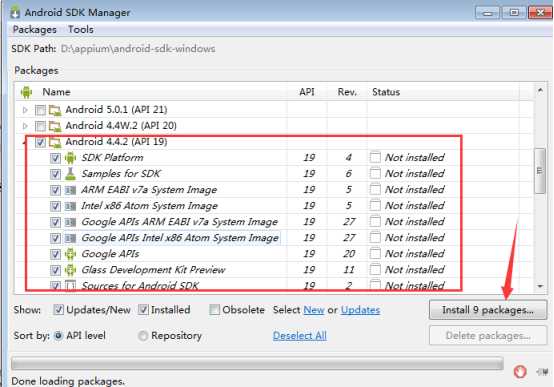Click the flask icon for Samples for SDK

[x=70, y=174]
